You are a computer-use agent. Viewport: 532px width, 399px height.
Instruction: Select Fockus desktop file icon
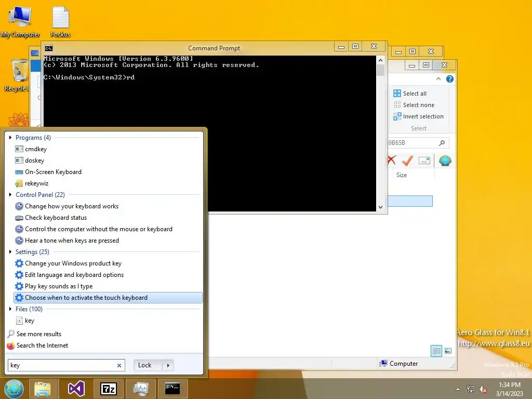60,22
